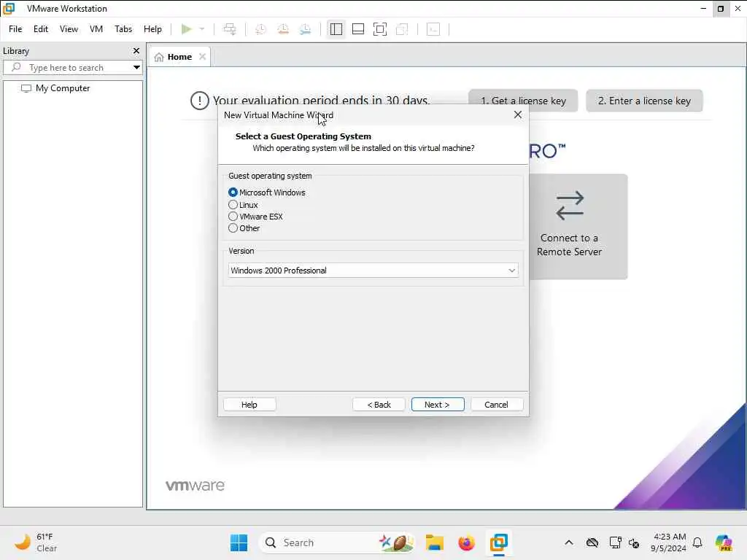
Task: Open the Tabs menu
Action: [x=123, y=29]
